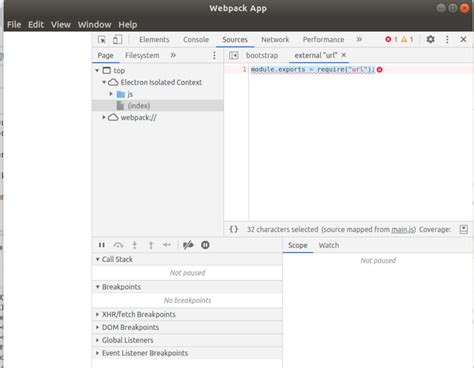
Task: Click the yellow warning count badge
Action: [407, 39]
